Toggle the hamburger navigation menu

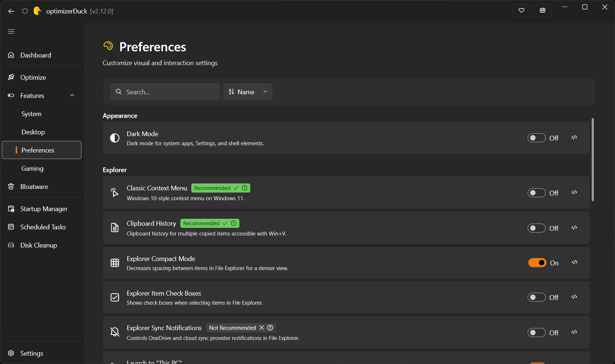pyautogui.click(x=11, y=32)
